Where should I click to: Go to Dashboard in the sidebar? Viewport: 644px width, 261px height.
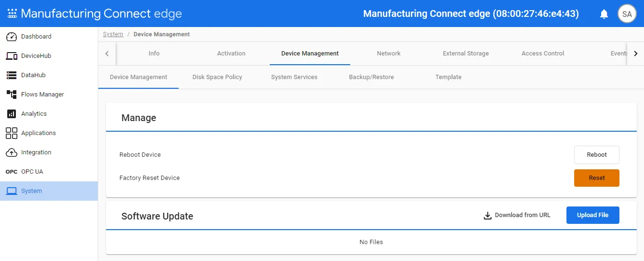pos(49,37)
